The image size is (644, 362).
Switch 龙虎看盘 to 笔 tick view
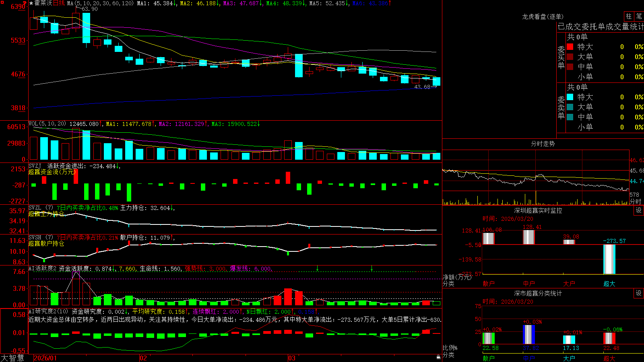click(x=639, y=16)
